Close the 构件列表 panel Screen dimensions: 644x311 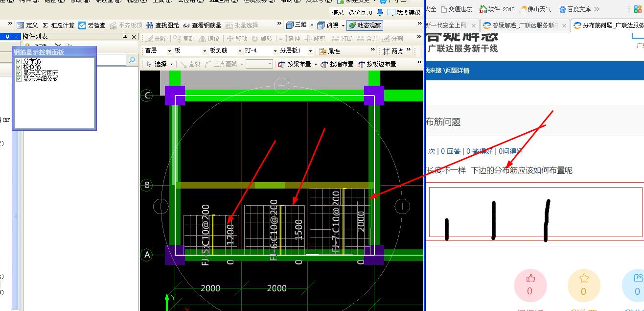[x=134, y=37]
